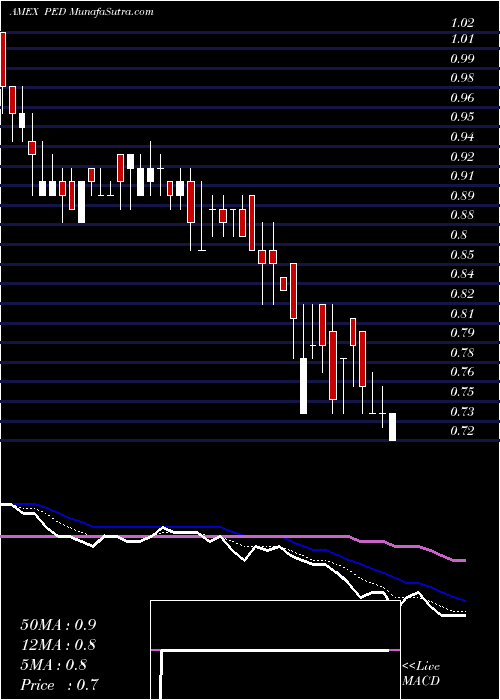
Task: Pick the 0.76 price label
Action: point(462,372)
